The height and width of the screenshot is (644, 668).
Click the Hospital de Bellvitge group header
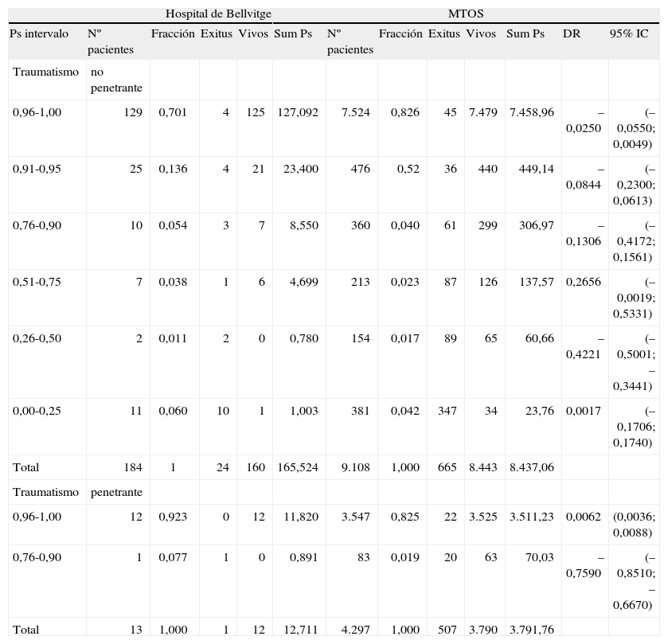(218, 14)
